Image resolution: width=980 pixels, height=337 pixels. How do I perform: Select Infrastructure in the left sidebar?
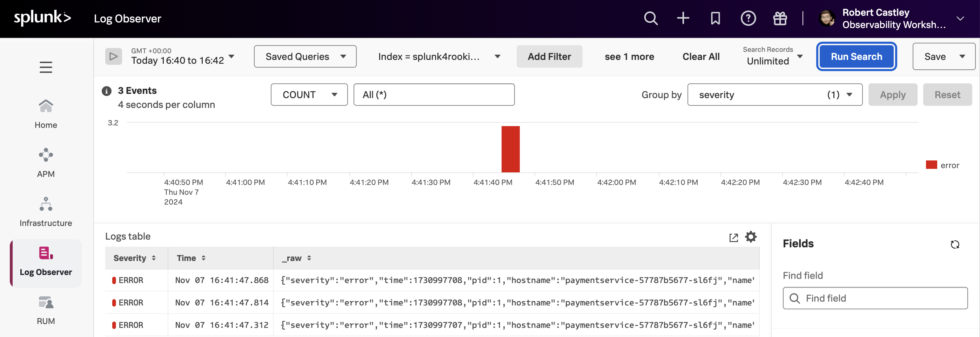(46, 211)
